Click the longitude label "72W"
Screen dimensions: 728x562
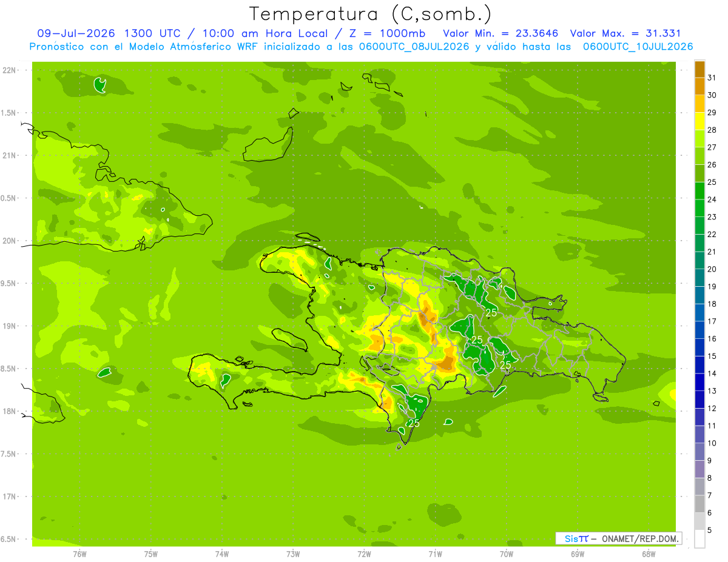pyautogui.click(x=364, y=554)
